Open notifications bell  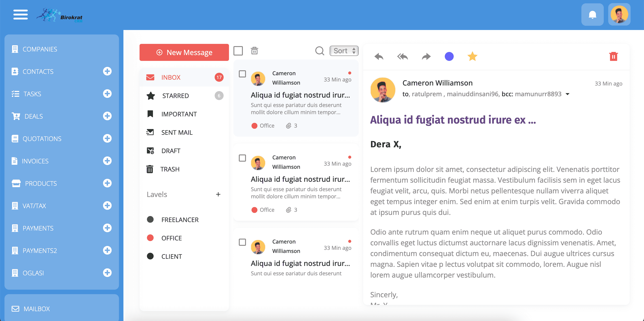(592, 15)
